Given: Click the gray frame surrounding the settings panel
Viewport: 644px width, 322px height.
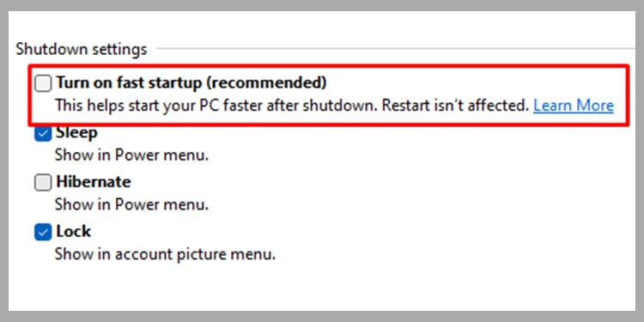Looking at the screenshot, I should [322, 5].
